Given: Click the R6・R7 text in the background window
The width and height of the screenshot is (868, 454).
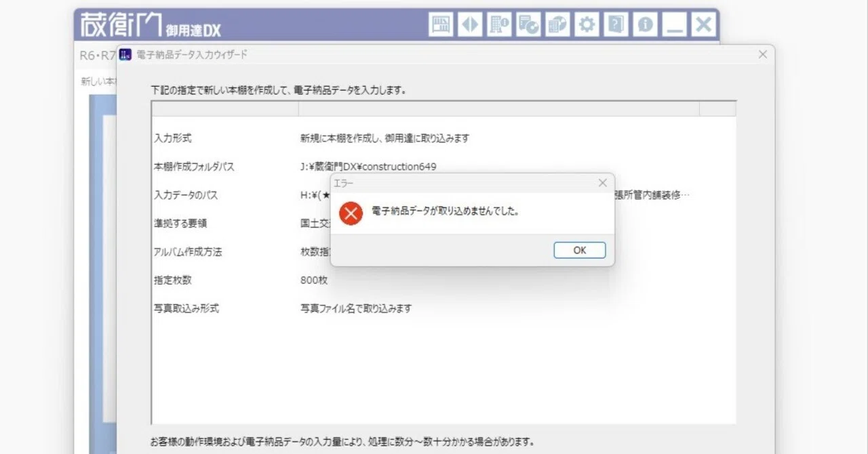Looking at the screenshot, I should [x=98, y=56].
